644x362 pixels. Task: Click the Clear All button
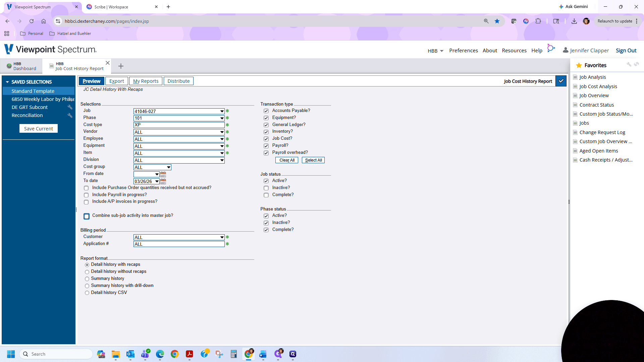click(287, 160)
